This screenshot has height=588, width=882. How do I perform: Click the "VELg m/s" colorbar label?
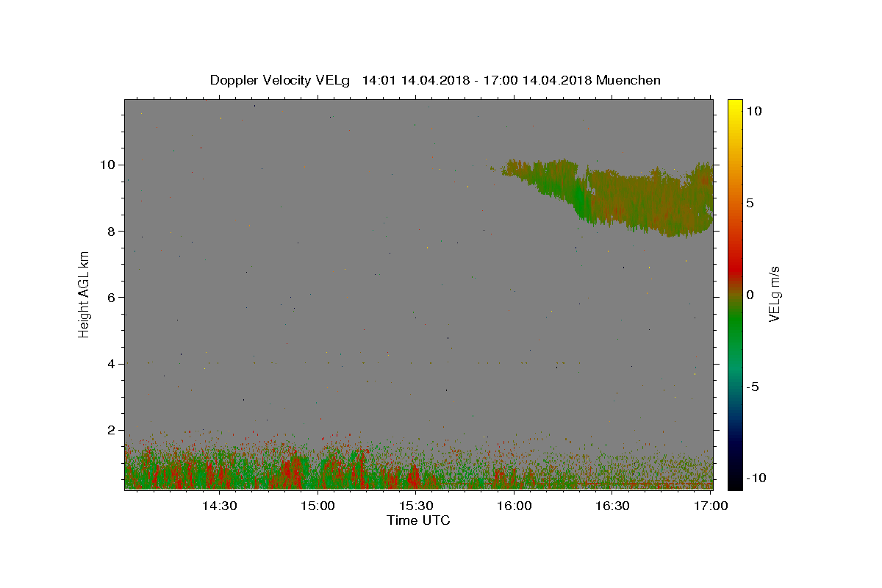pos(774,295)
